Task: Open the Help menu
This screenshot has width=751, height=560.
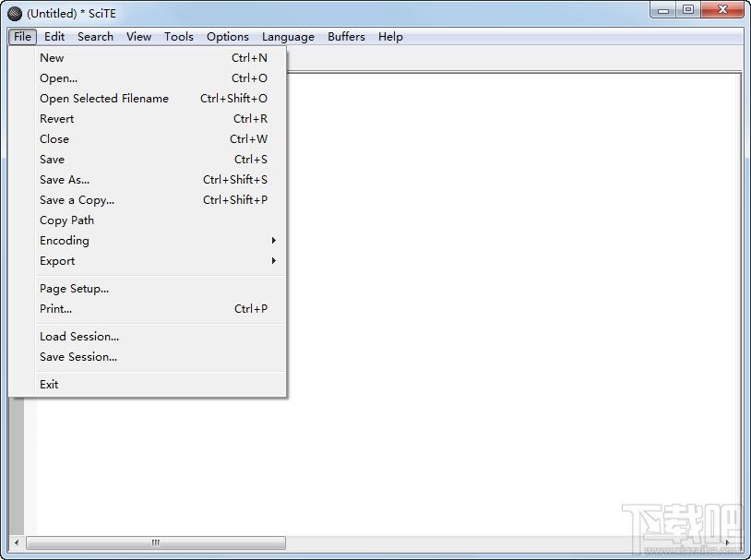Action: coord(390,37)
